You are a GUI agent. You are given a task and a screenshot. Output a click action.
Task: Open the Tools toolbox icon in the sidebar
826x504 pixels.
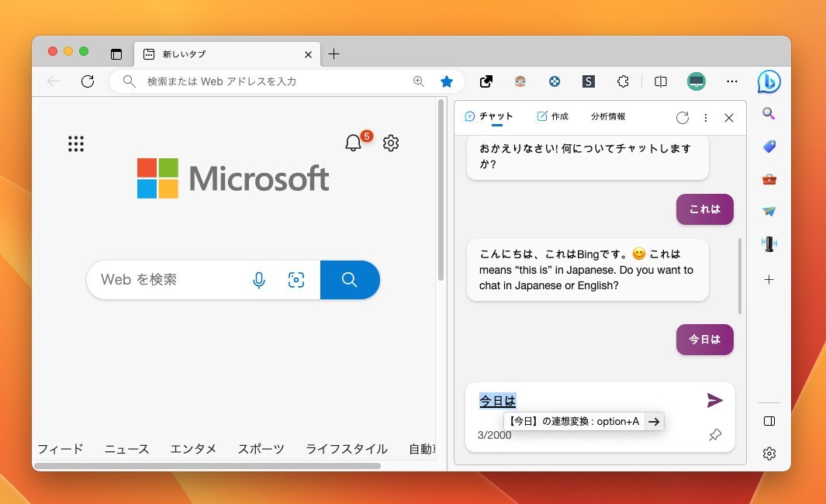click(x=769, y=178)
